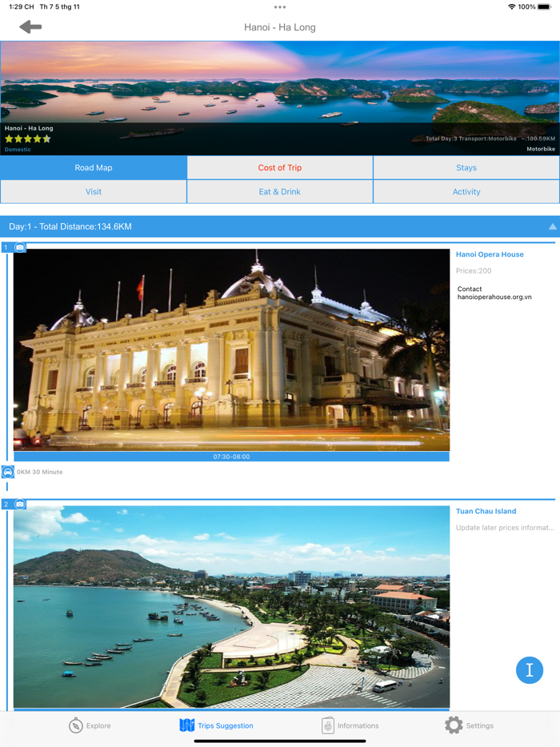Tap the 1:29 CH clock in status bar

[22, 6]
